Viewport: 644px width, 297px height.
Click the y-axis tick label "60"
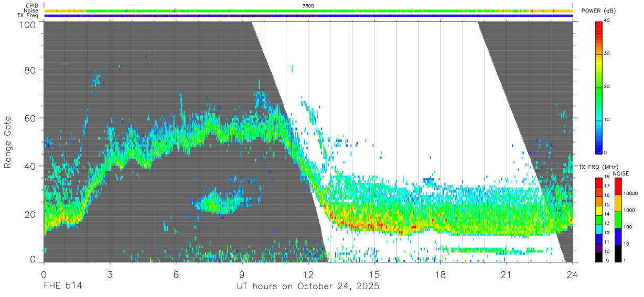click(x=30, y=118)
